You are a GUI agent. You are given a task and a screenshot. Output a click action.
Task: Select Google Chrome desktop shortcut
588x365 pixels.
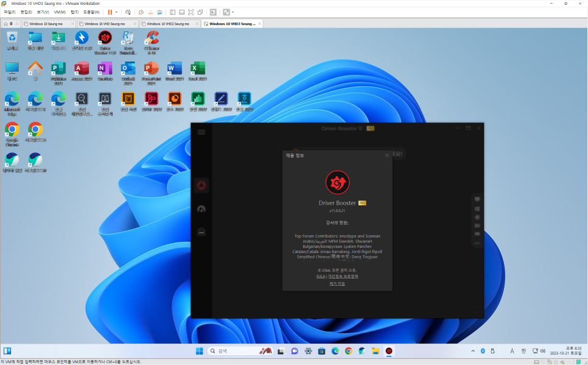pos(12,135)
